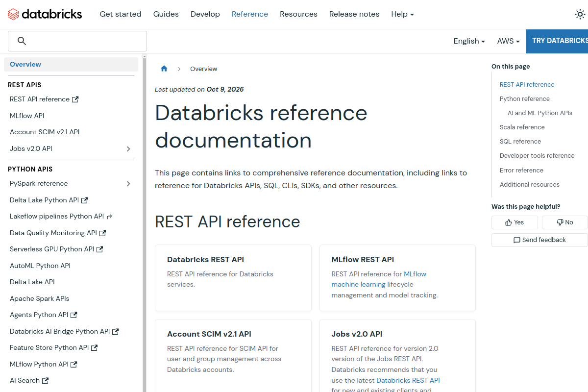The height and width of the screenshot is (392, 588).
Task: Follow the Databricks REST API inline link
Action: [408, 381]
